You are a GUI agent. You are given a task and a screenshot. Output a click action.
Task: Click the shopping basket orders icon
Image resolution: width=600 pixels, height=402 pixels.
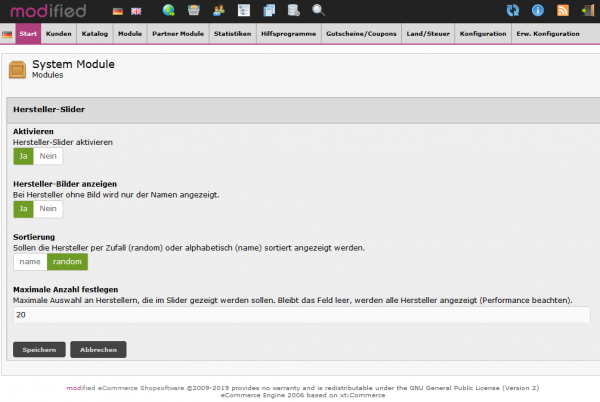(193, 11)
